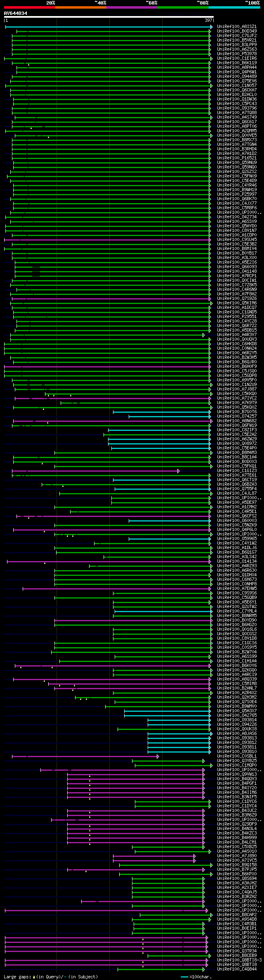Select the UniRef100_P25997 label
This screenshot has height=980, width=264.
click(x=237, y=194)
